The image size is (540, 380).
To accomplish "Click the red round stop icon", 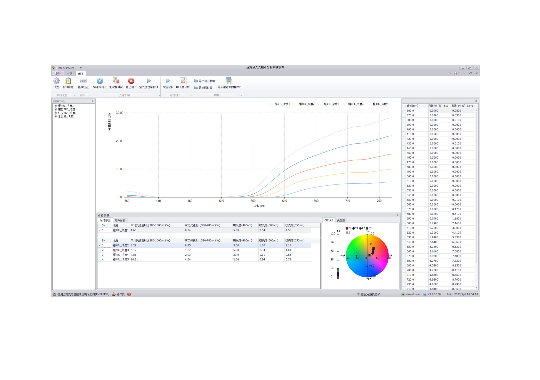I will (x=131, y=81).
